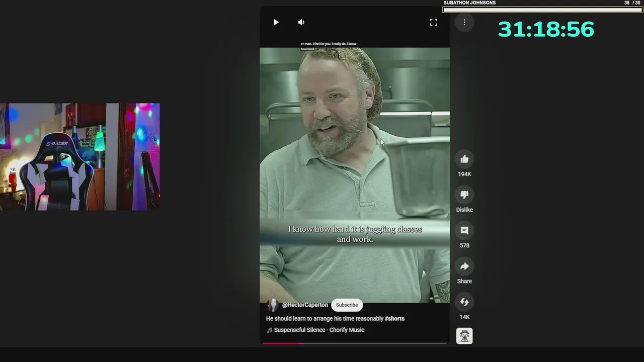The width and height of the screenshot is (644, 362).
Task: Dislike the video with thumbs down
Action: pos(464,195)
